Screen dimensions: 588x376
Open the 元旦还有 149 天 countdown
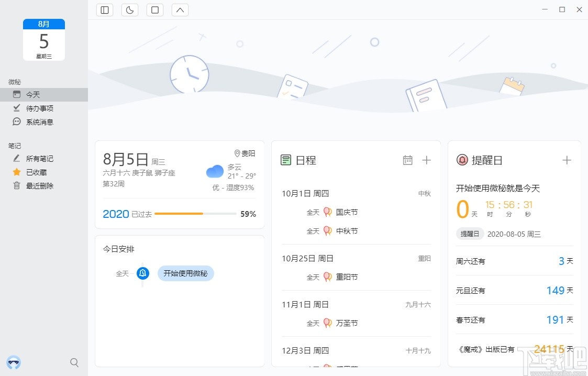pyautogui.click(x=514, y=290)
